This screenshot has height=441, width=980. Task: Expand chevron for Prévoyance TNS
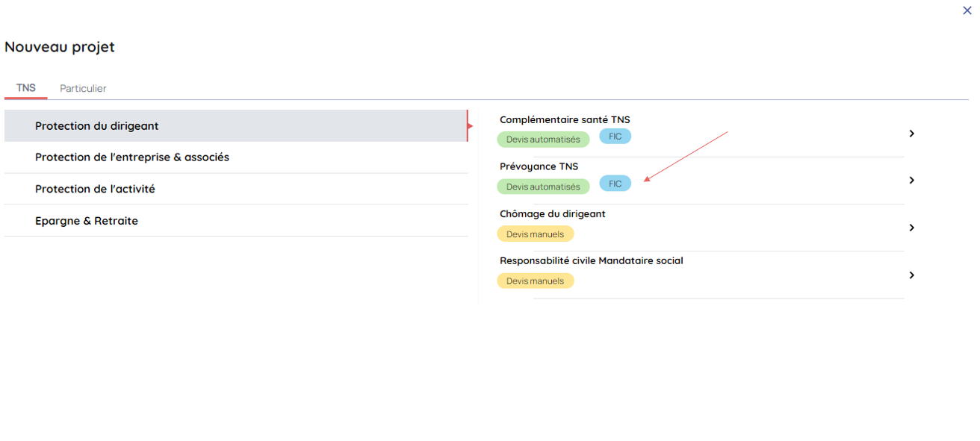[x=911, y=181]
